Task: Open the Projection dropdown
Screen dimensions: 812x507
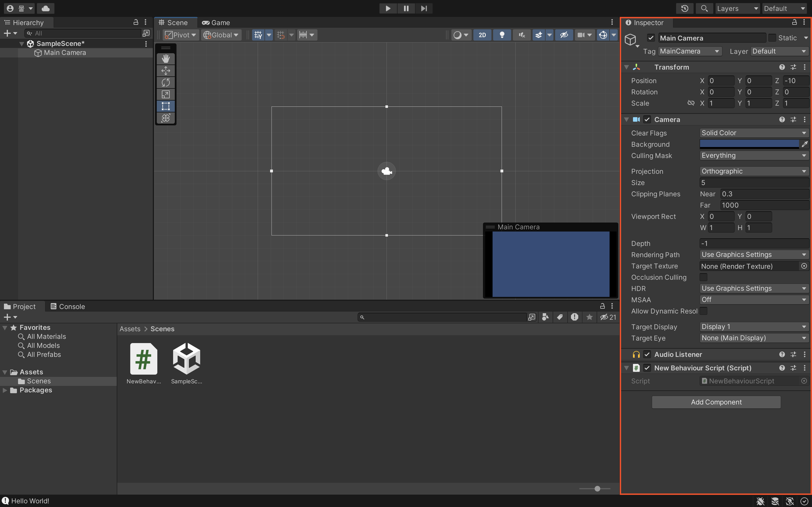Action: pos(754,171)
